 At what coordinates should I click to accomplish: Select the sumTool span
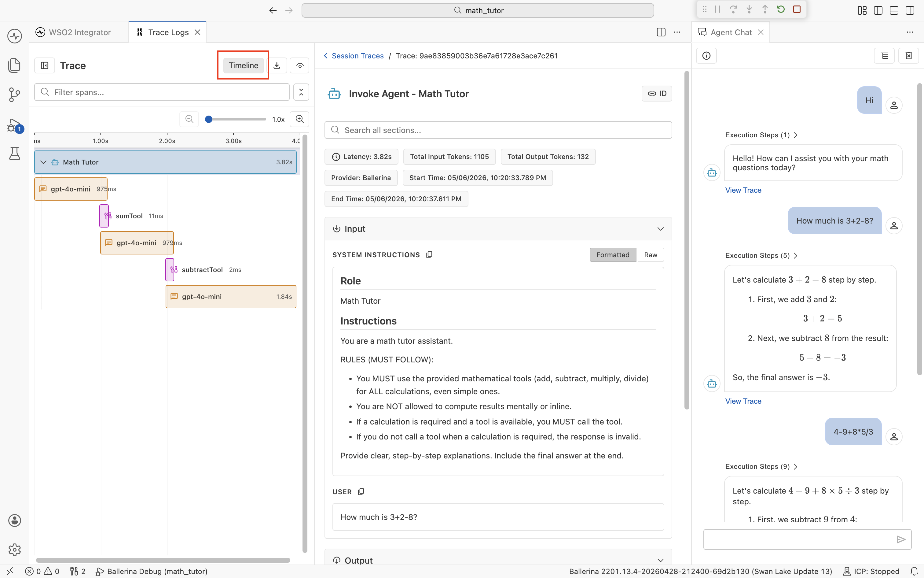point(104,216)
